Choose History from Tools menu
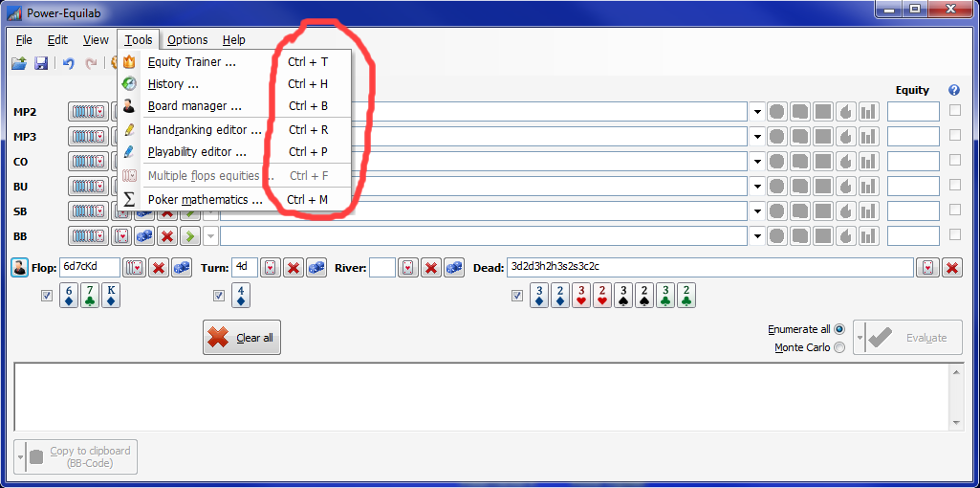This screenshot has height=488, width=980. coord(235,84)
